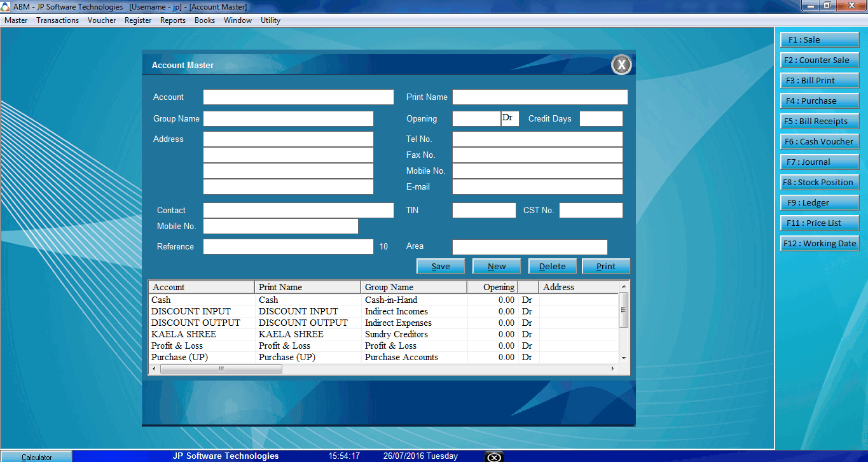The width and height of the screenshot is (868, 462).
Task: Click the F1 : Sale shortcut button
Action: (820, 39)
